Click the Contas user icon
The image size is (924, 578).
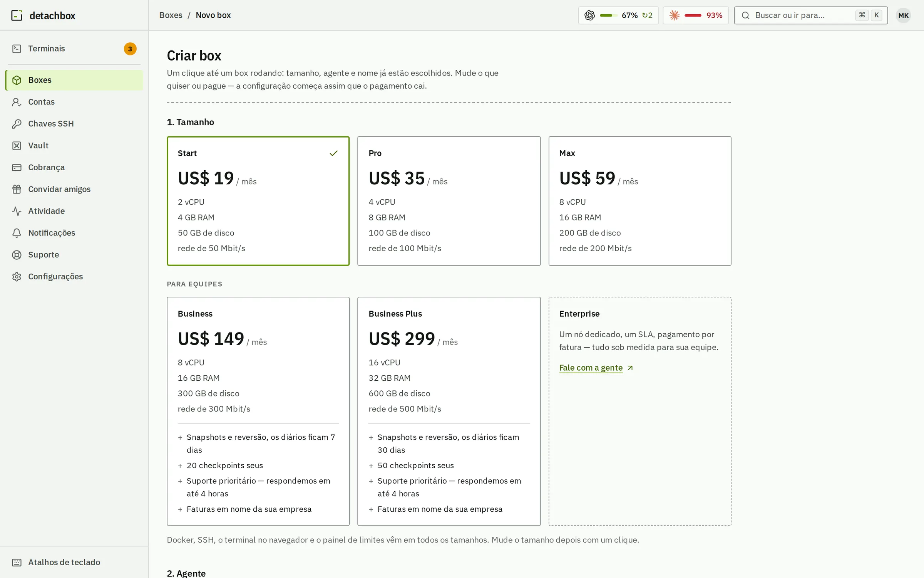tap(17, 102)
